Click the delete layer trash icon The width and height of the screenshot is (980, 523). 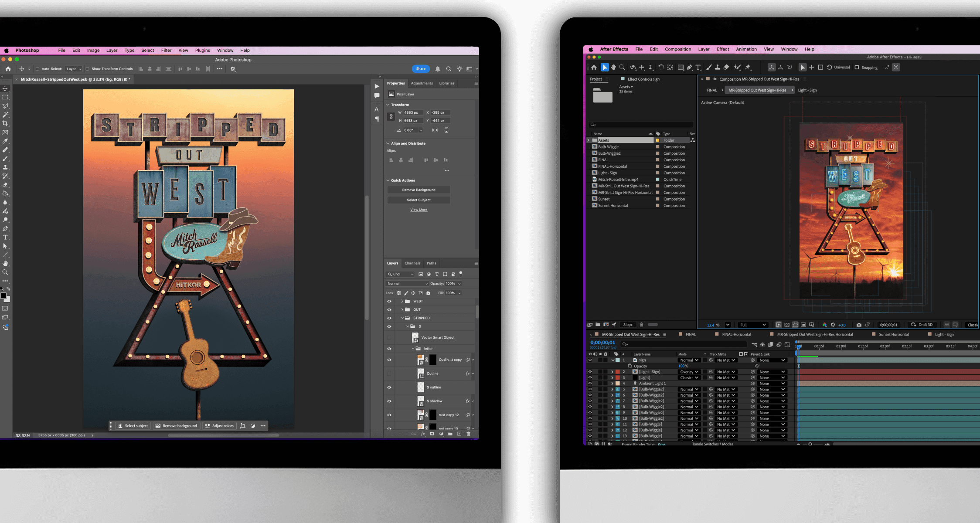click(x=469, y=434)
